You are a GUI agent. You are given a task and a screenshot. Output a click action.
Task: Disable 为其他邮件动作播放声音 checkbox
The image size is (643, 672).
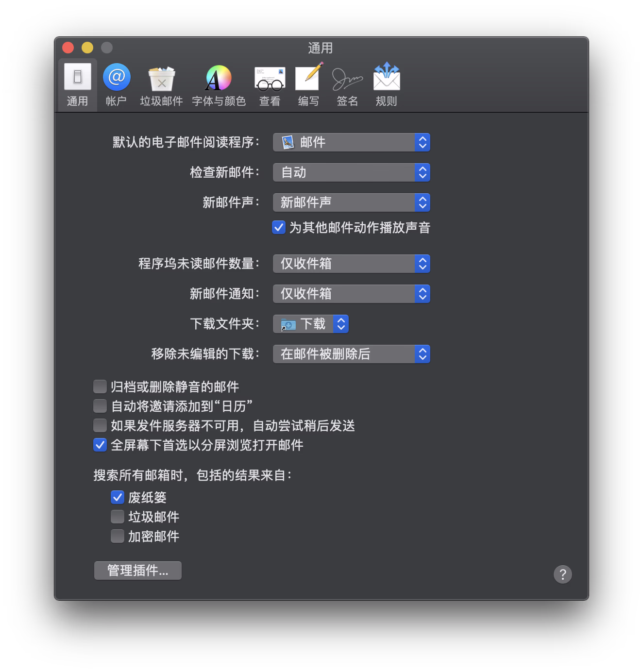click(279, 227)
